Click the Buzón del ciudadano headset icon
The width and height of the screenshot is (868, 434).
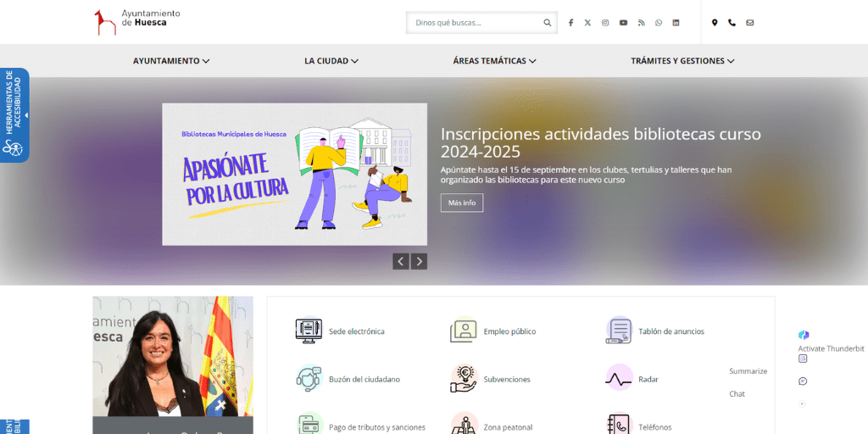309,379
